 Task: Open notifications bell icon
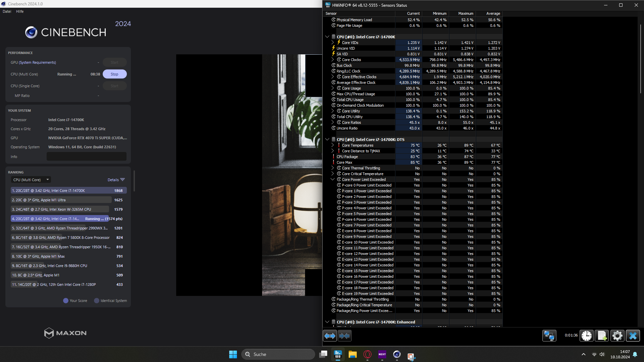(x=635, y=354)
